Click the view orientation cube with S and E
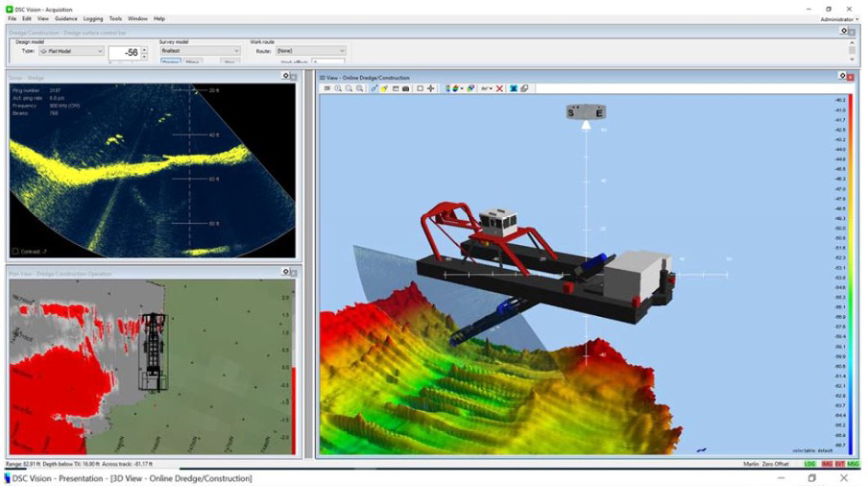The image size is (868, 486). (585, 112)
